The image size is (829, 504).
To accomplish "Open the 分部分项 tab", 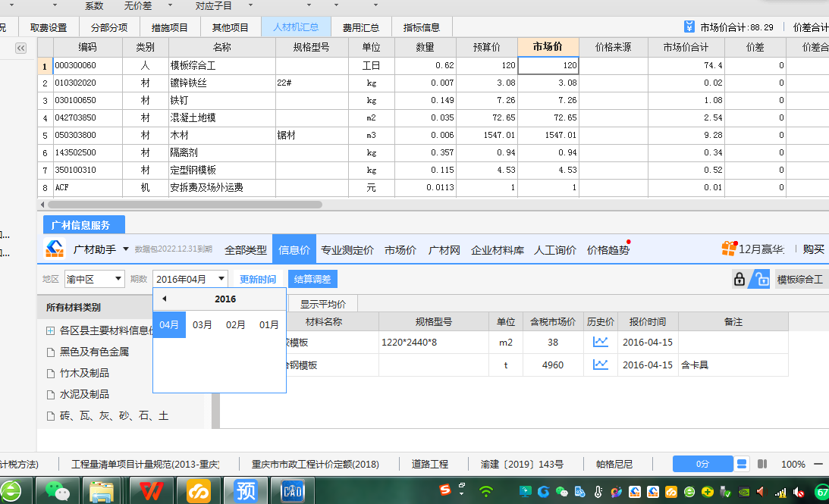I will 109,27.
